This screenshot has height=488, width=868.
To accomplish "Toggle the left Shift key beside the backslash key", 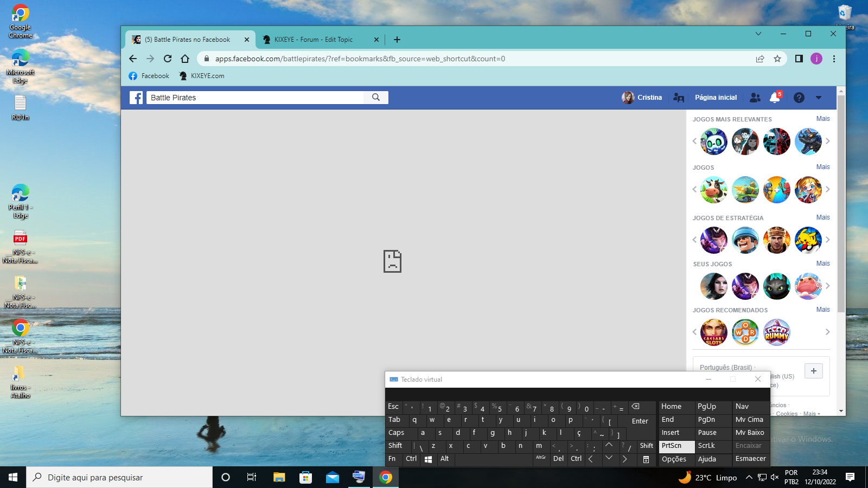I will click(x=399, y=446).
